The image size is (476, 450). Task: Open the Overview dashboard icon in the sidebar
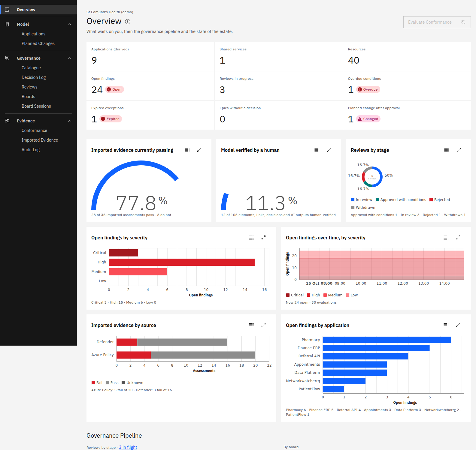[7, 10]
